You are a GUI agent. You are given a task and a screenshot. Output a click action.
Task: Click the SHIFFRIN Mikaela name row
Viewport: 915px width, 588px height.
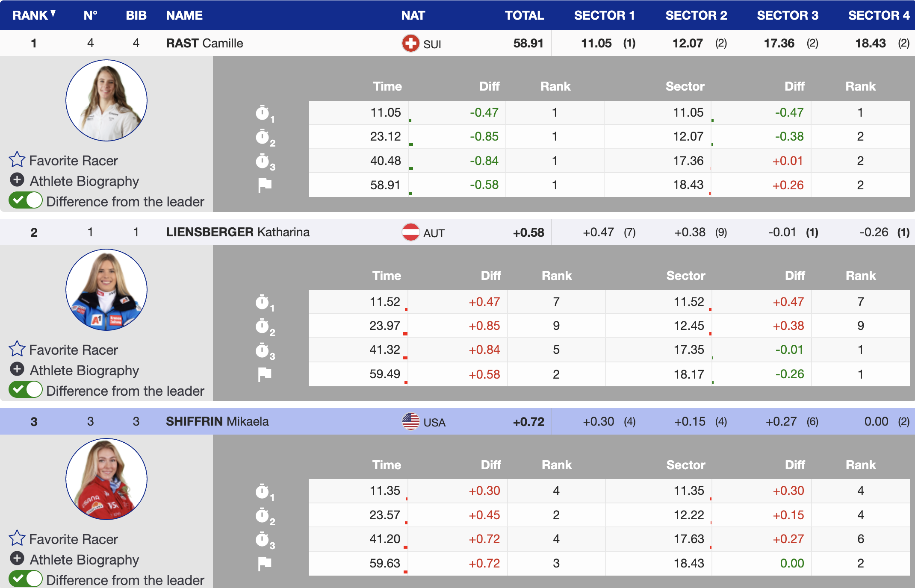click(x=217, y=421)
